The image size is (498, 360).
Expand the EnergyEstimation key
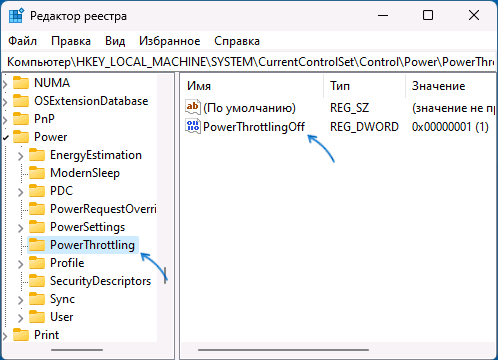[21, 156]
